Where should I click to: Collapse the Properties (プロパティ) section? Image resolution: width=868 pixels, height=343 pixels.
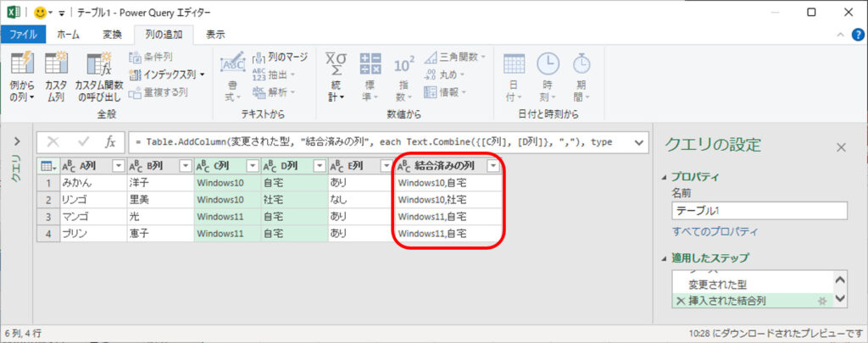click(x=665, y=178)
